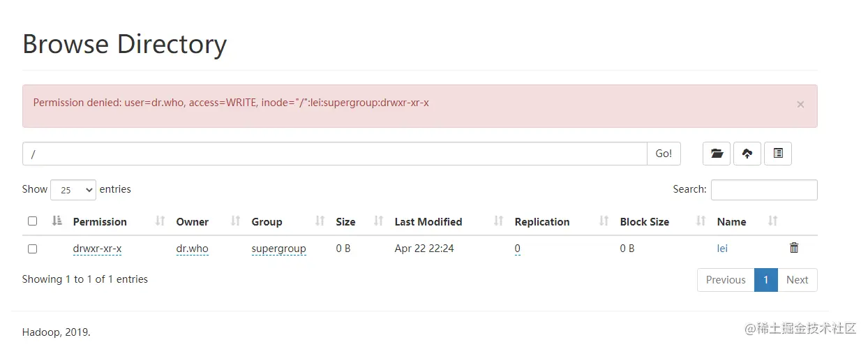Check the lei row checkbox
This screenshot has width=868, height=347.
tap(32, 249)
